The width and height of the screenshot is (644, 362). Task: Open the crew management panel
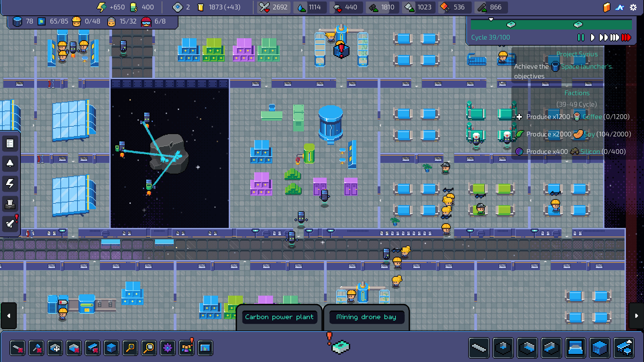(x=186, y=348)
